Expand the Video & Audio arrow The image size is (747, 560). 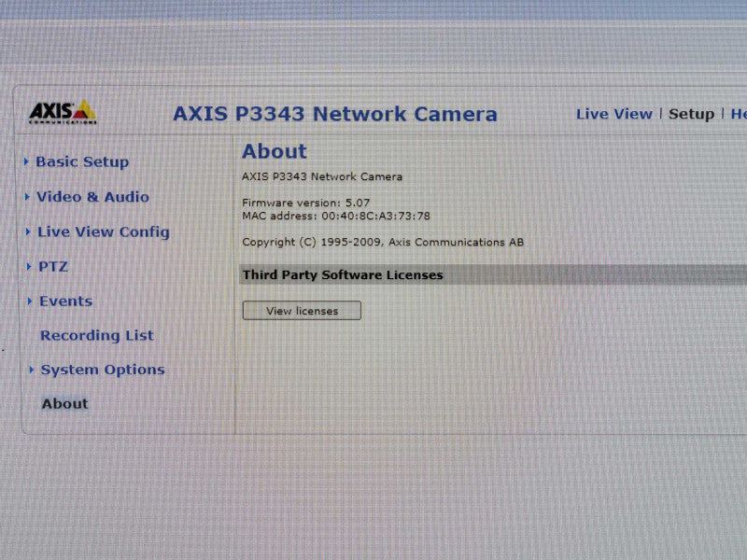pyautogui.click(x=27, y=197)
